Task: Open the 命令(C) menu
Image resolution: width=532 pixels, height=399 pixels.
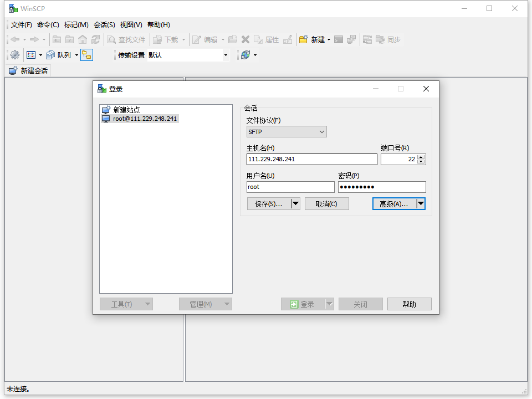Action: click(48, 25)
